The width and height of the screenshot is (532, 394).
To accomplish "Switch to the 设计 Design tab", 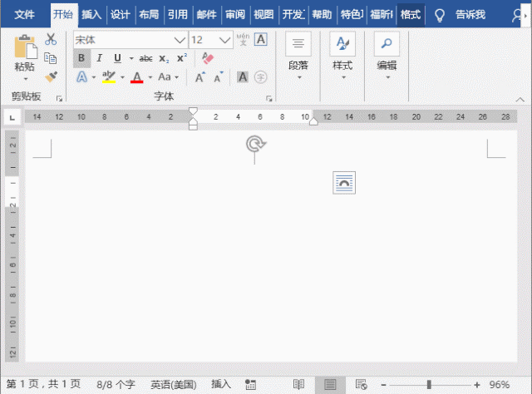I will (x=121, y=15).
